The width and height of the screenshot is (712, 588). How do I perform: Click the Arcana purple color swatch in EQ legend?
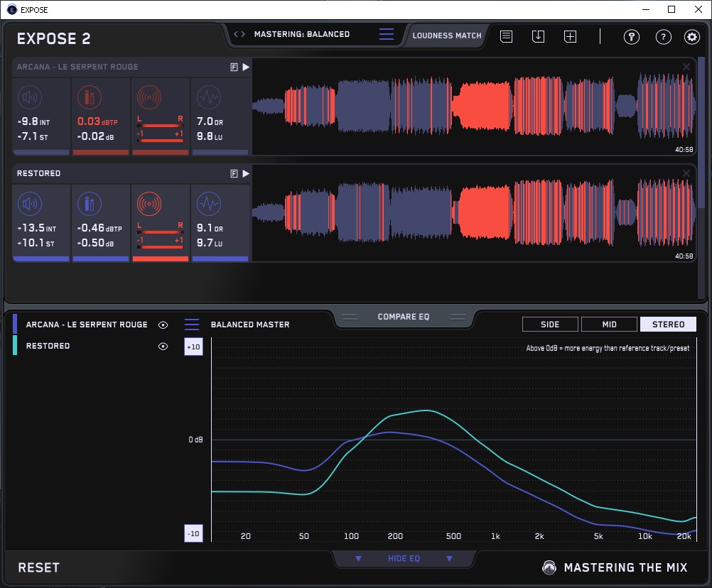[x=15, y=325]
